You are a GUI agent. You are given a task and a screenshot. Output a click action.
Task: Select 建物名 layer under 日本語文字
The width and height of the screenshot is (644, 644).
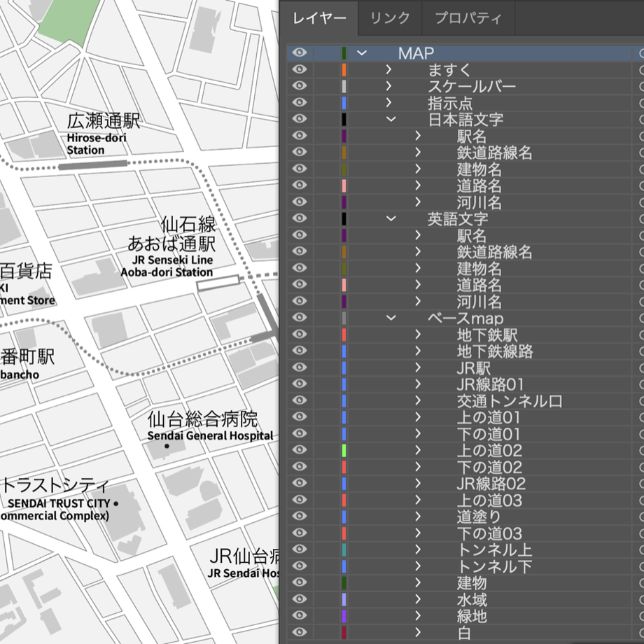coord(479,169)
